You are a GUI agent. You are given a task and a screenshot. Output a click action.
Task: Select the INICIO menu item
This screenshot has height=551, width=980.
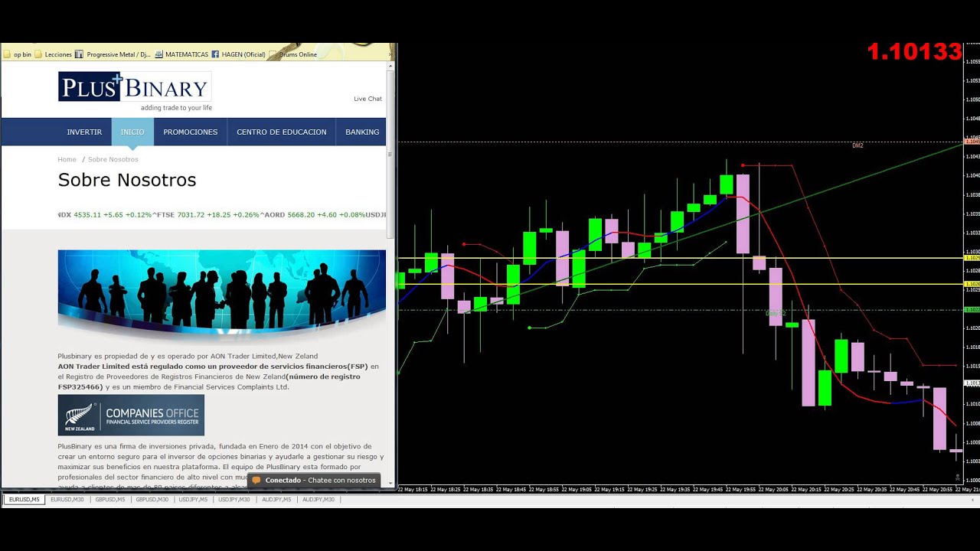click(132, 132)
